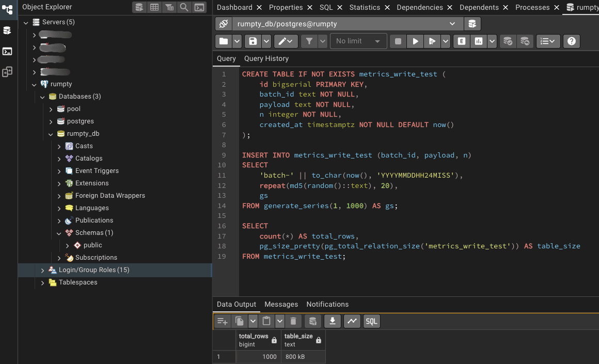Download results as file
This screenshot has height=364, width=599.
pos(333,321)
